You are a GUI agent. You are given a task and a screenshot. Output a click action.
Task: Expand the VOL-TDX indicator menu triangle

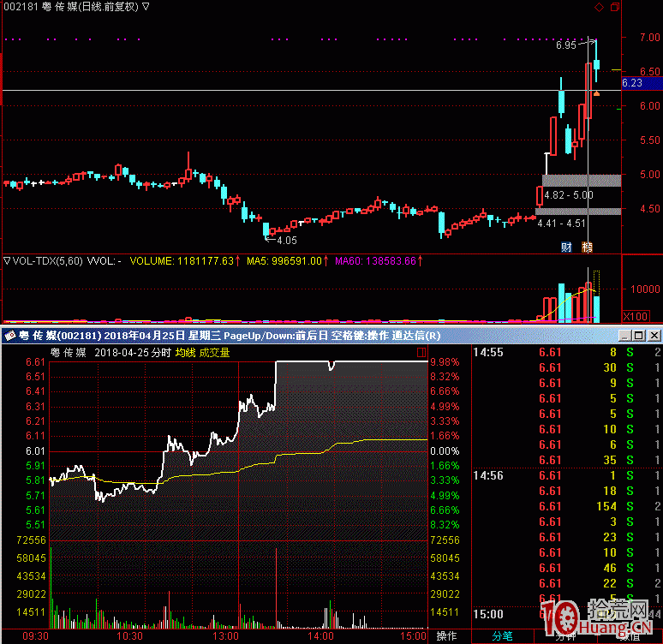click(7, 261)
